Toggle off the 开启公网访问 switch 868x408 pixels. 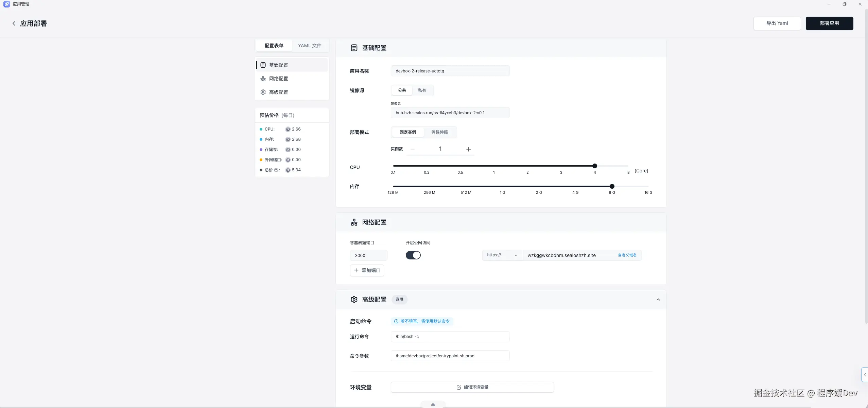point(413,255)
